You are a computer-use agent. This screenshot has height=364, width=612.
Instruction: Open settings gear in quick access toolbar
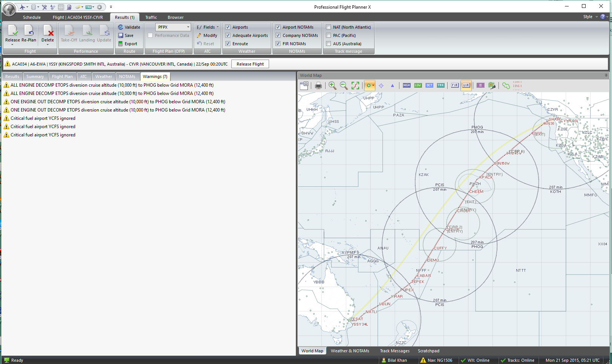[99, 7]
